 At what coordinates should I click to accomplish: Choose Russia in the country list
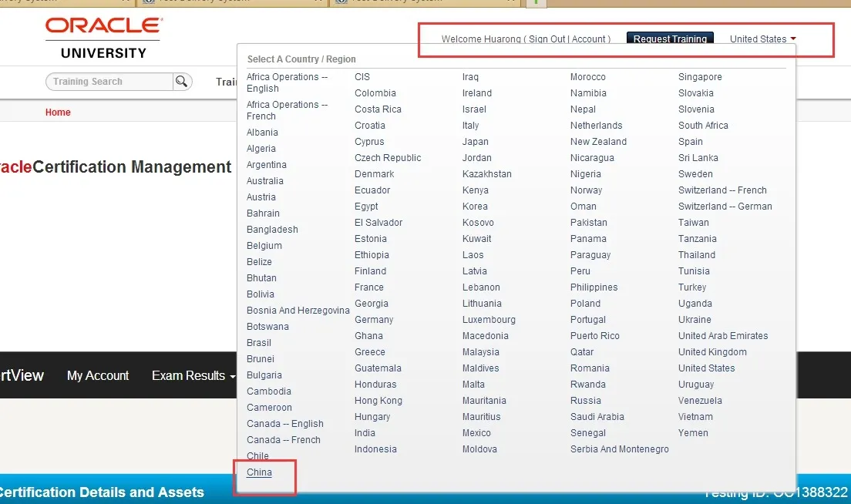coord(586,401)
